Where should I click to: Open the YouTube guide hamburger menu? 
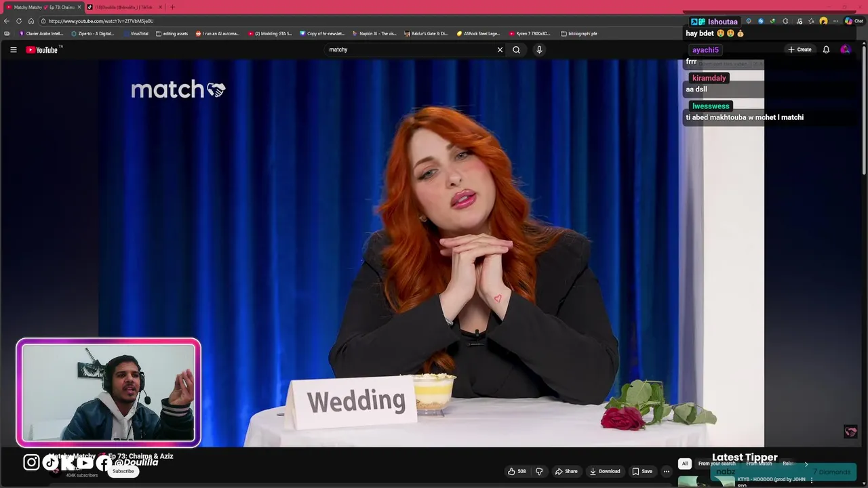(13, 49)
